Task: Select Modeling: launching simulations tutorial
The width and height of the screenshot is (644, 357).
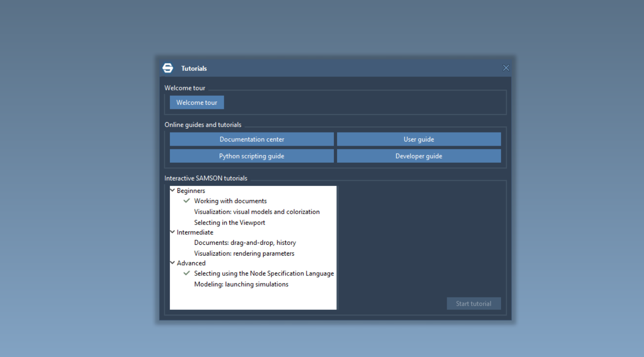Action: click(241, 284)
